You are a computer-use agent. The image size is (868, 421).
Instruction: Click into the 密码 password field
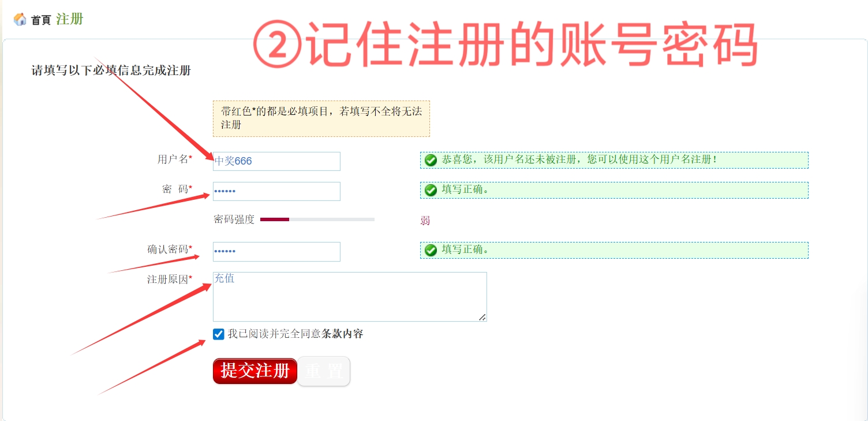pos(276,191)
